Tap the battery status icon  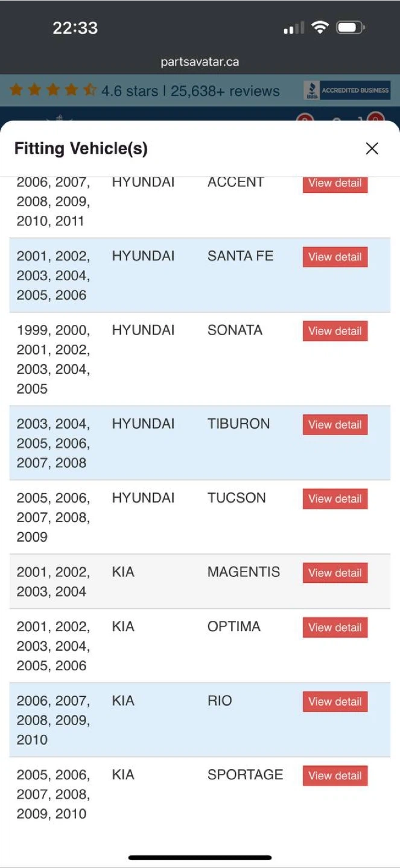tap(351, 27)
